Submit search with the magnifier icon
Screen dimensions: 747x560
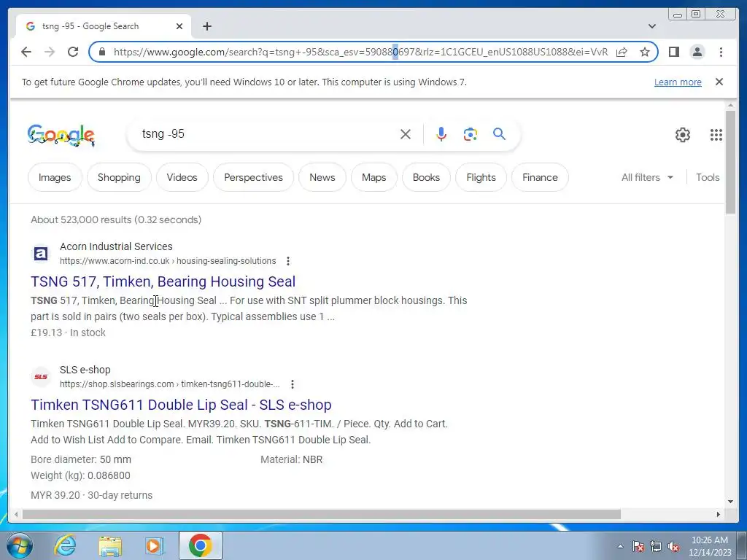[x=499, y=134]
